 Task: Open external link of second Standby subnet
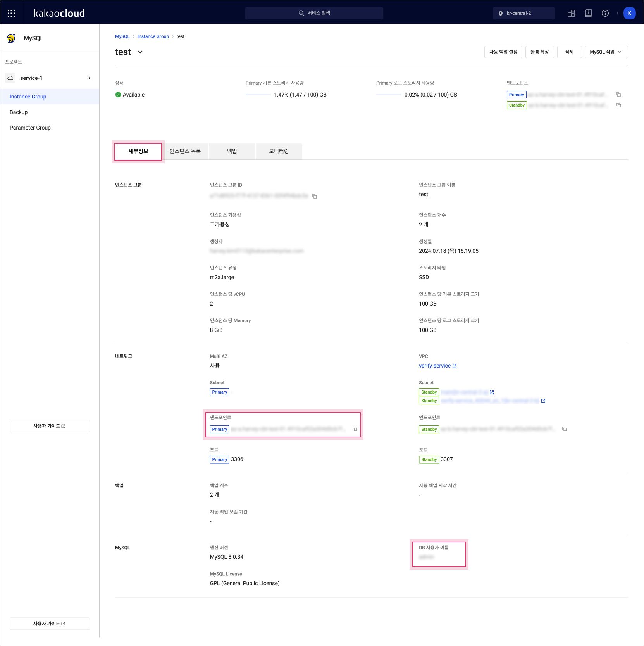point(543,401)
